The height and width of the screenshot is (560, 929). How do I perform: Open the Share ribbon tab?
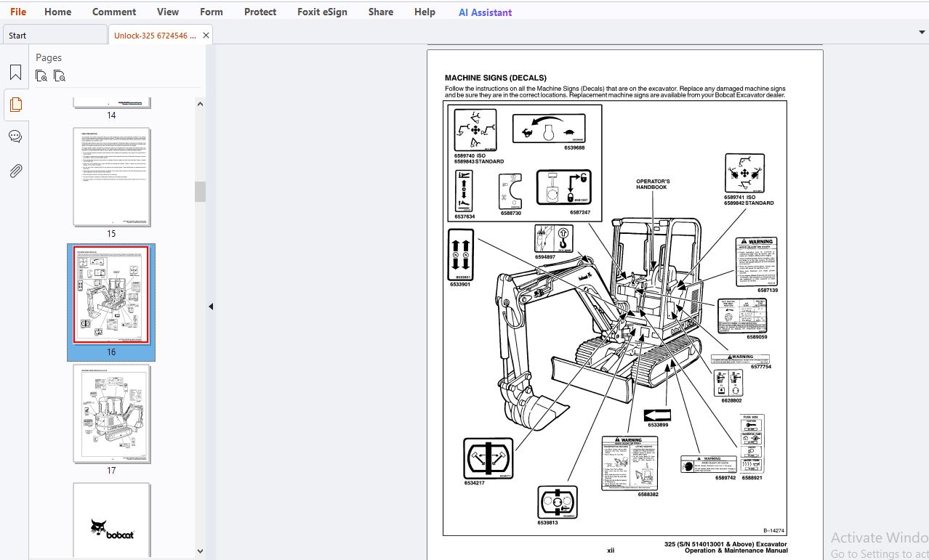381,12
